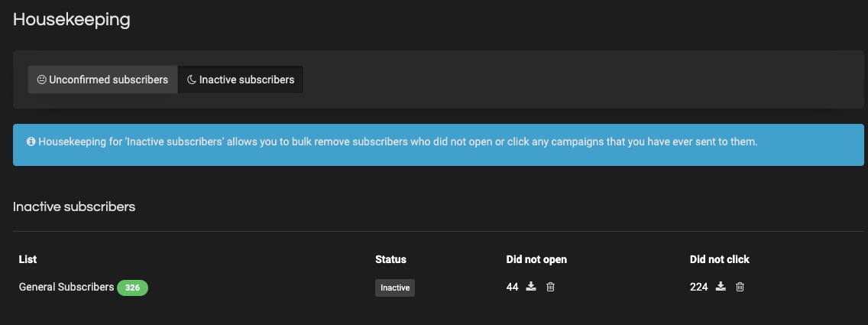
Task: Delete subscribers who did not click
Action: (x=740, y=287)
